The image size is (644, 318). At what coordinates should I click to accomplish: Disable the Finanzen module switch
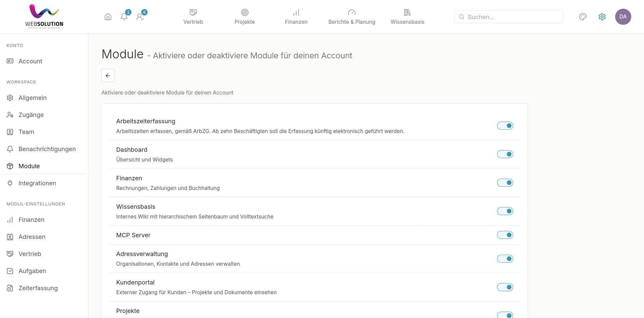coord(505,183)
